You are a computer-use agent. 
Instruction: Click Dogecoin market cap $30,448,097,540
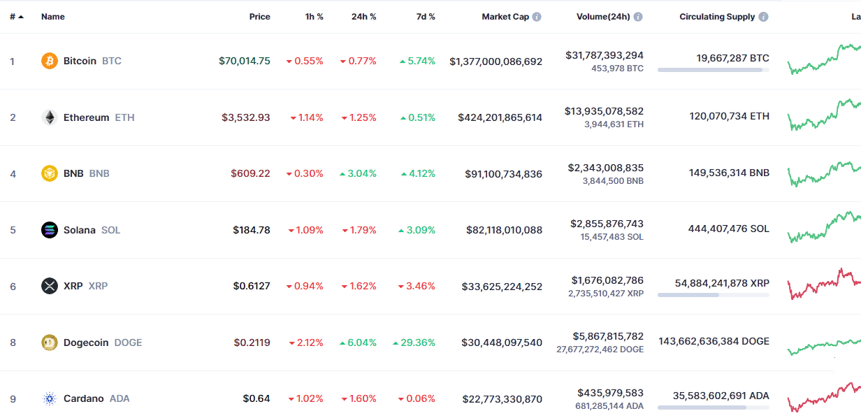click(x=502, y=343)
